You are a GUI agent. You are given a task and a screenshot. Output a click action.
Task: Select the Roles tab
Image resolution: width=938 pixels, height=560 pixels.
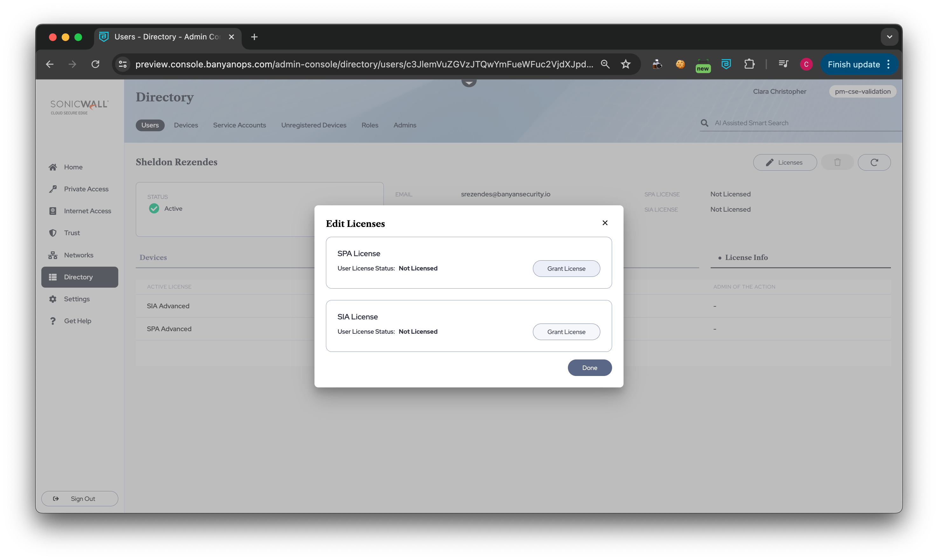coord(369,125)
